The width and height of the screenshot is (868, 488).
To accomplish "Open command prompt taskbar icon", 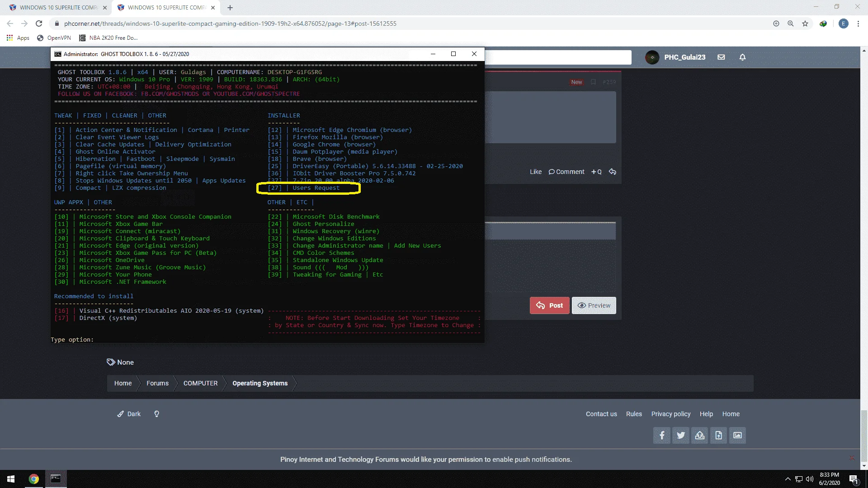I will tap(56, 479).
